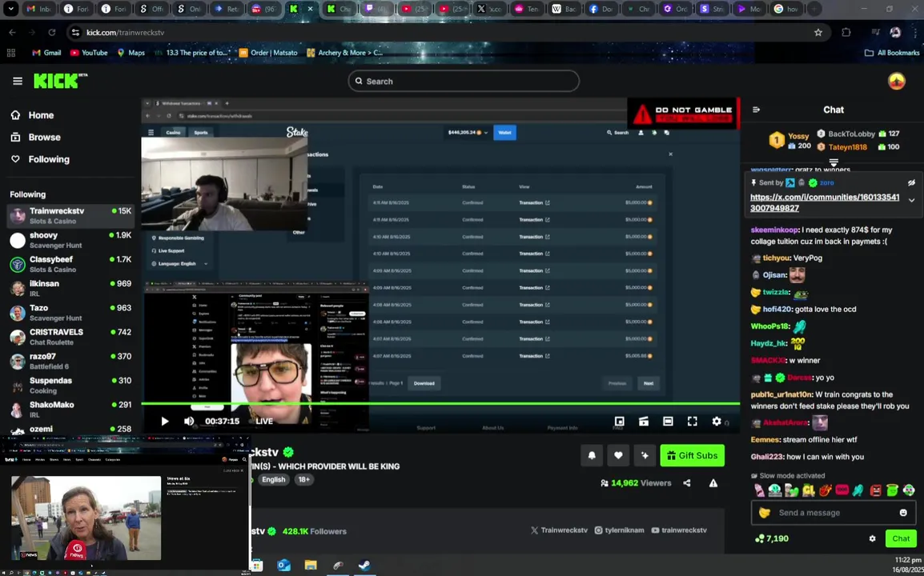The image size is (924, 576).
Task: Expand the gifters leaderboard
Action: pyautogui.click(x=834, y=162)
